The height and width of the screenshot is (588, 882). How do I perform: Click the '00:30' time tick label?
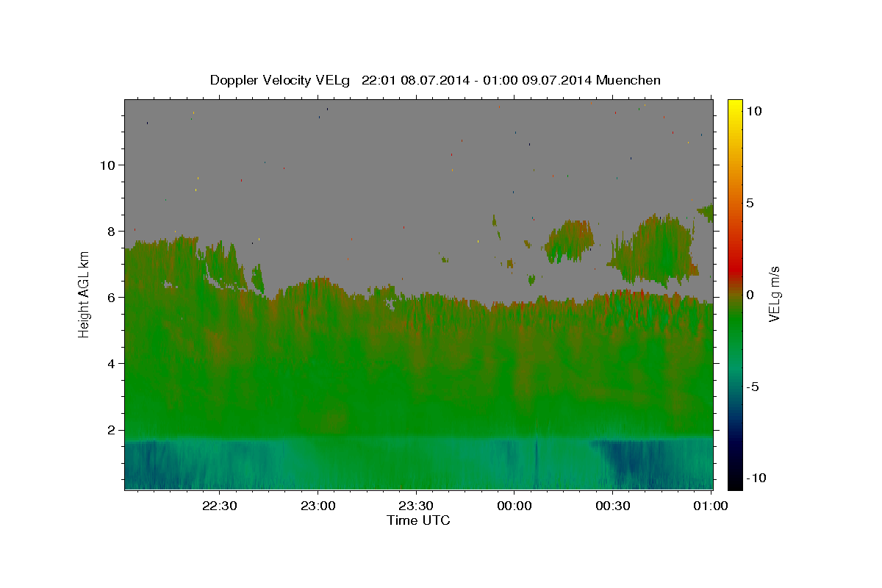click(612, 506)
